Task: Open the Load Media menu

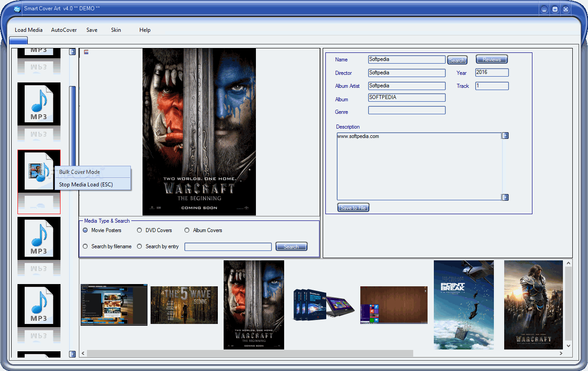Action: (29, 30)
